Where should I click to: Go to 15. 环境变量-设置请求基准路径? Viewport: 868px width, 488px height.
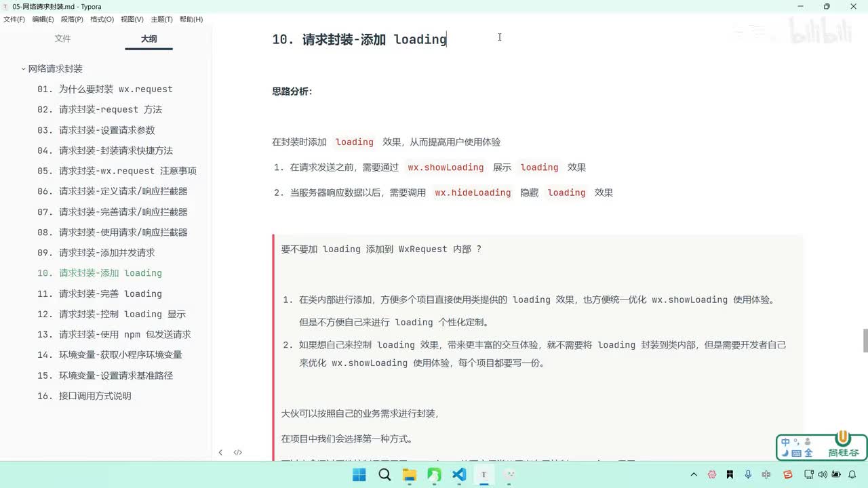pos(105,375)
